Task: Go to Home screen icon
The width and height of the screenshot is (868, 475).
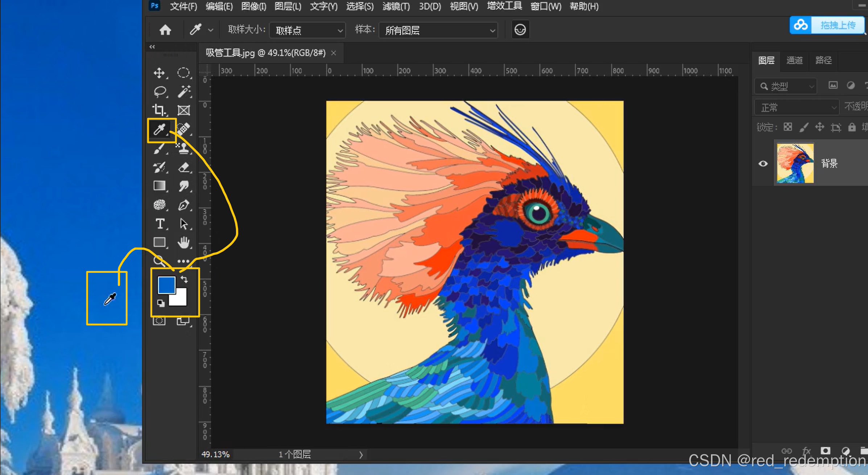Action: point(165,29)
